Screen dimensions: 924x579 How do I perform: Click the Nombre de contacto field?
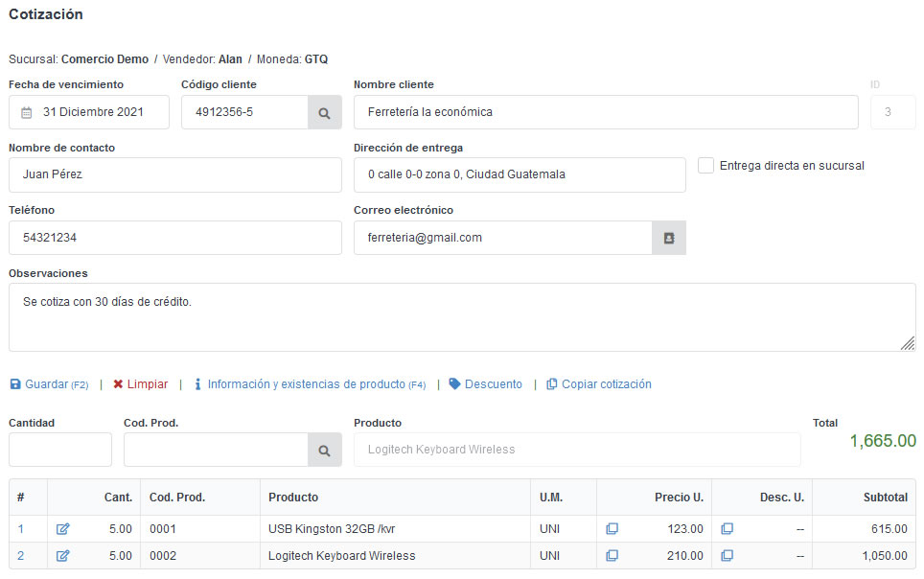[x=174, y=174]
